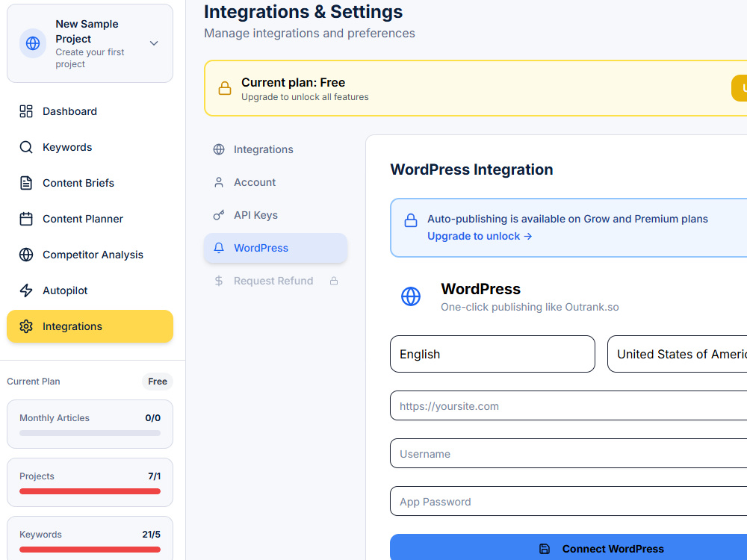
Task: Click the Competitor Analysis globe icon
Action: (x=26, y=255)
